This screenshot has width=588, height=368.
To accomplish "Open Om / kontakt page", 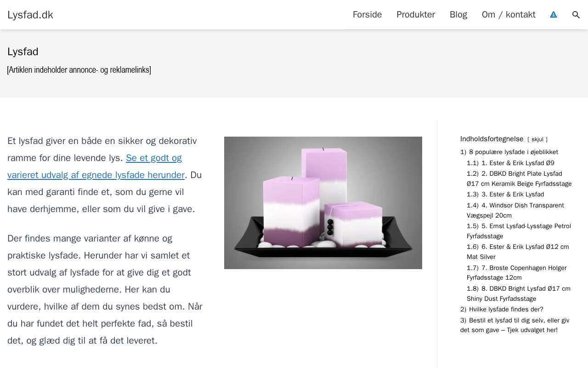I will tap(509, 15).
